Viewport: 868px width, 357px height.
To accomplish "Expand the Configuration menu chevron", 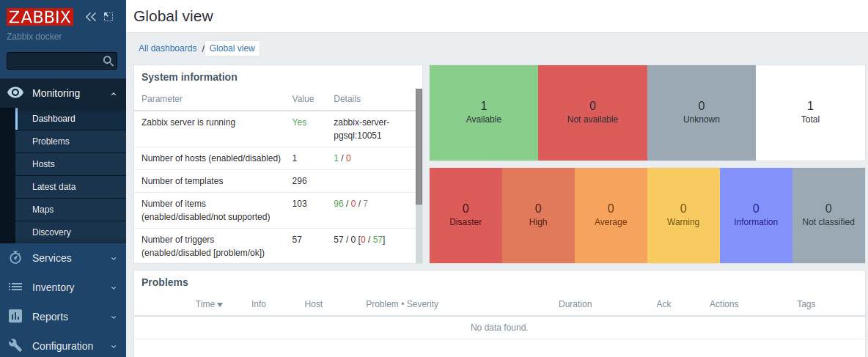I will tap(114, 346).
